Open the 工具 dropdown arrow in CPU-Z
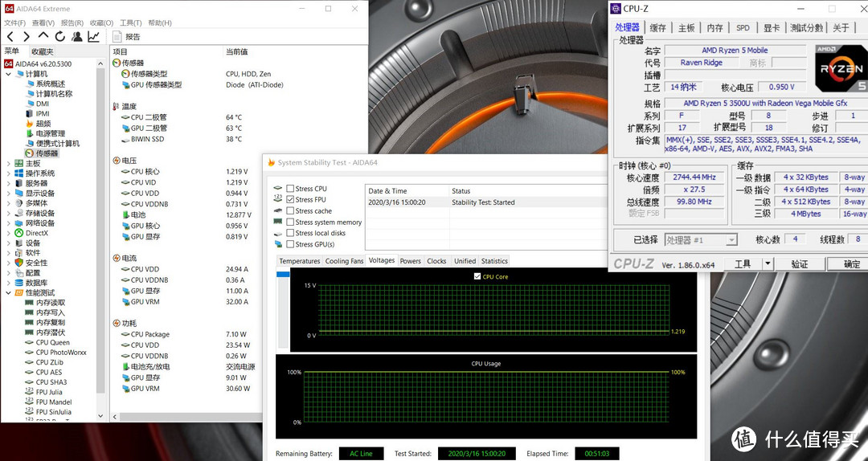868x461 pixels. point(768,264)
